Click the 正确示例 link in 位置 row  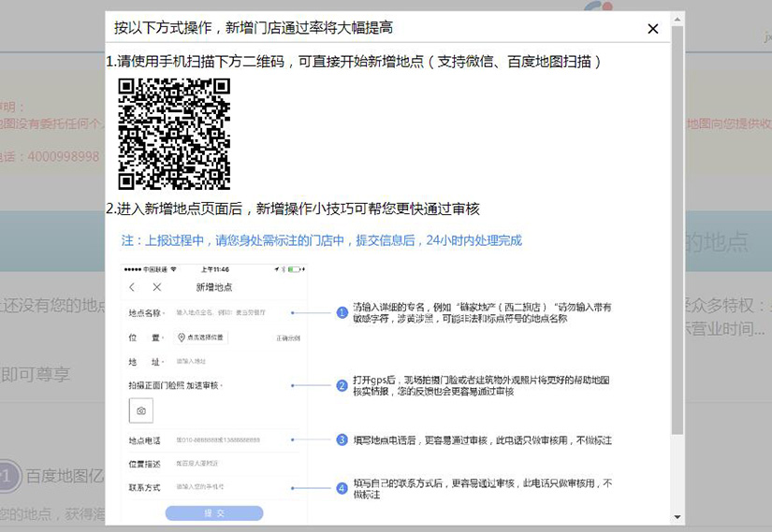(x=287, y=338)
